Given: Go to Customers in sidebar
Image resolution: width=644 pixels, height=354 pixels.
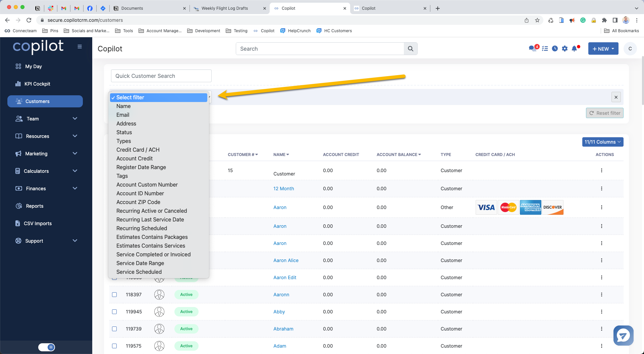Looking at the screenshot, I should 45,101.
